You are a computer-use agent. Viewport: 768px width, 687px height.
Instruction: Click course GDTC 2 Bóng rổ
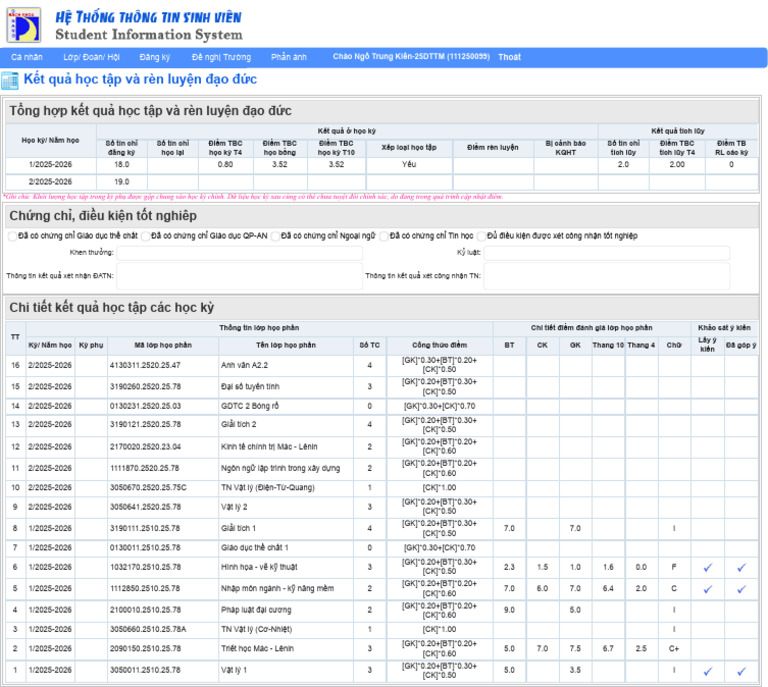point(250,406)
